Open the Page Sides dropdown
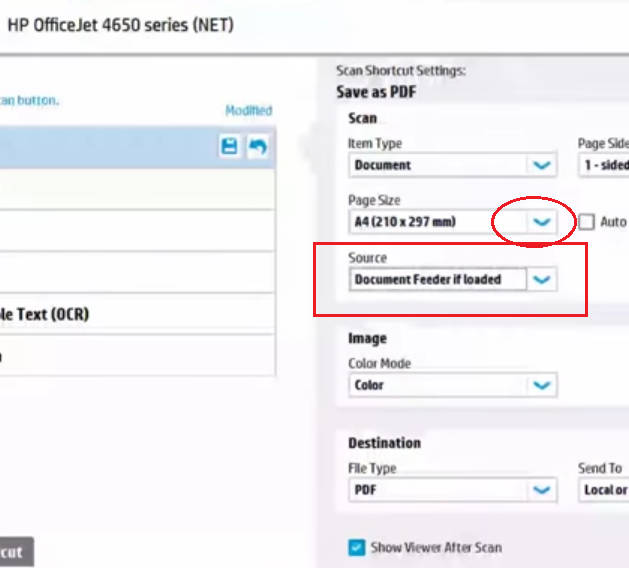 pyautogui.click(x=603, y=165)
